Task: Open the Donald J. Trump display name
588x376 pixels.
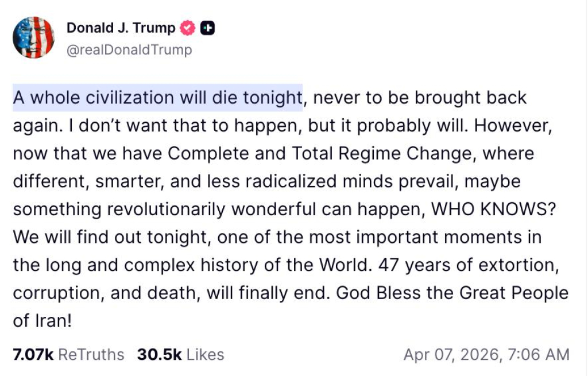Action: pos(121,28)
